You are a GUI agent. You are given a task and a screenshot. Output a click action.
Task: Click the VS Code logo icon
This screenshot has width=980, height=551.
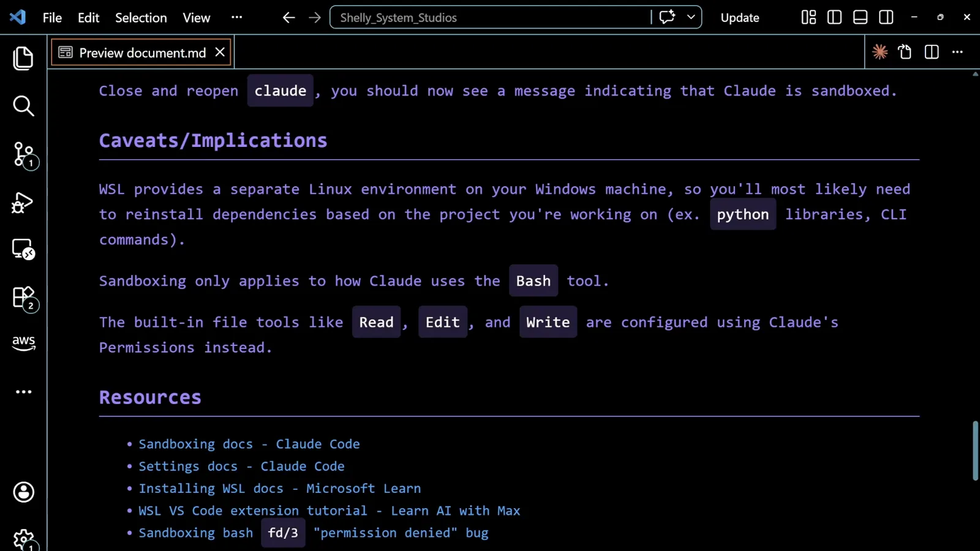pos(18,17)
